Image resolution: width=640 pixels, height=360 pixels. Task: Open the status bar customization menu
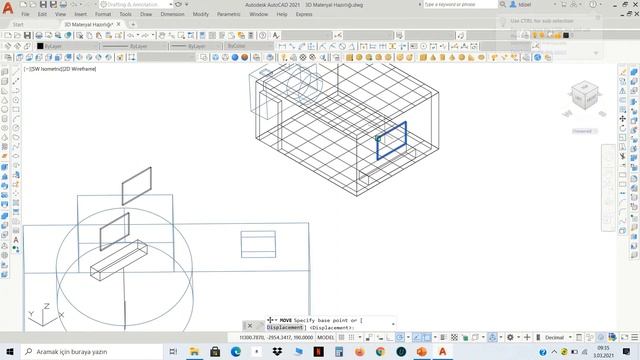point(634,338)
